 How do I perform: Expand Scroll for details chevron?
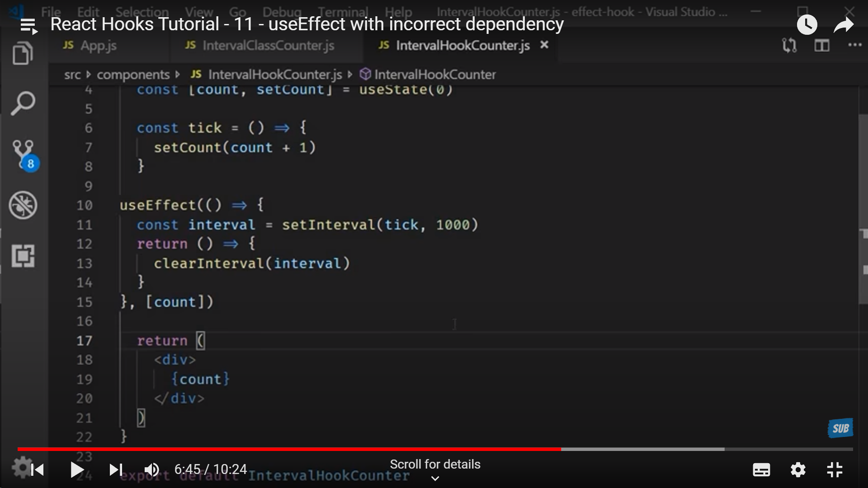coord(435,479)
